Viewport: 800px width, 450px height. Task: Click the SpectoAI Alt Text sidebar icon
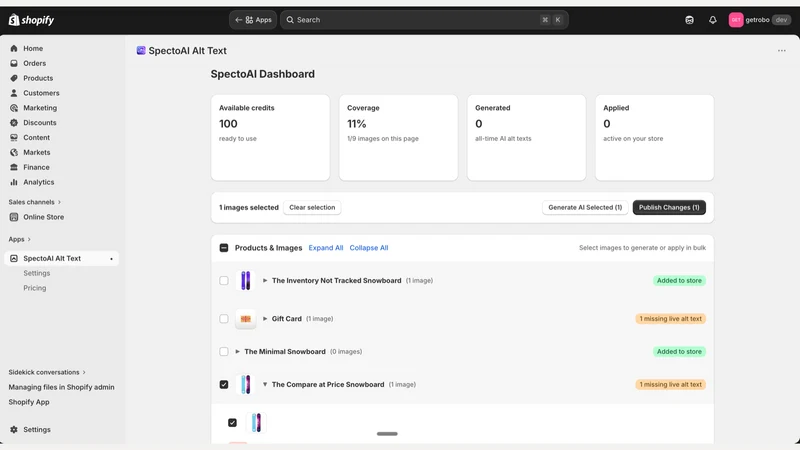coord(14,258)
